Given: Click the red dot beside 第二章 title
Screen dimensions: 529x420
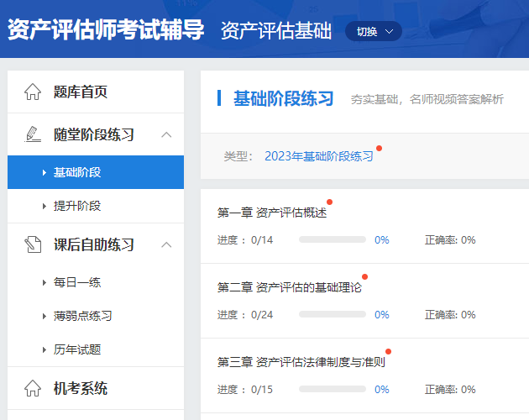Looking at the screenshot, I should point(364,276).
